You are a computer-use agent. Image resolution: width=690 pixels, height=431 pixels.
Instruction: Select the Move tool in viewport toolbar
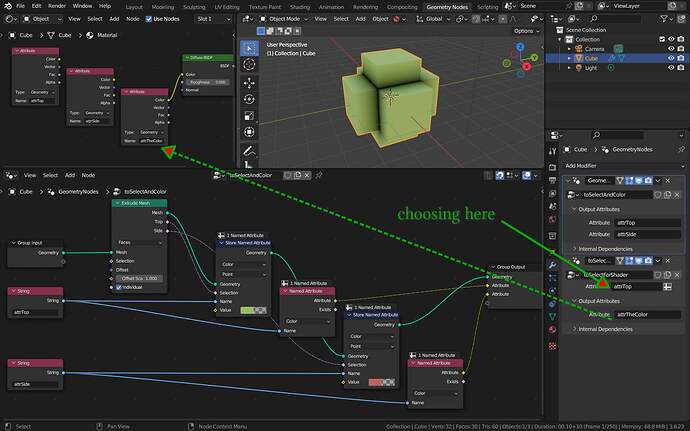[249, 83]
